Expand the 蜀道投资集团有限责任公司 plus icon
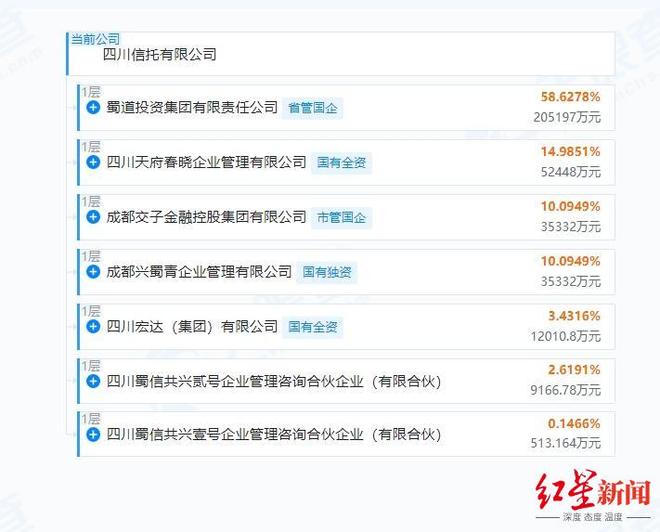660x532 pixels. coord(93,107)
